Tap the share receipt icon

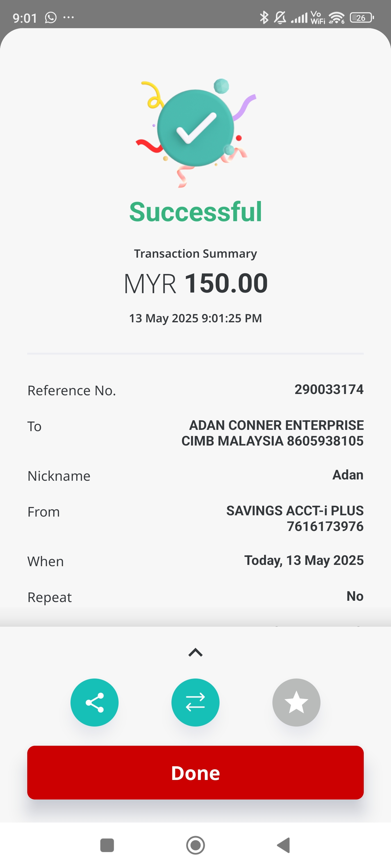coord(95,702)
